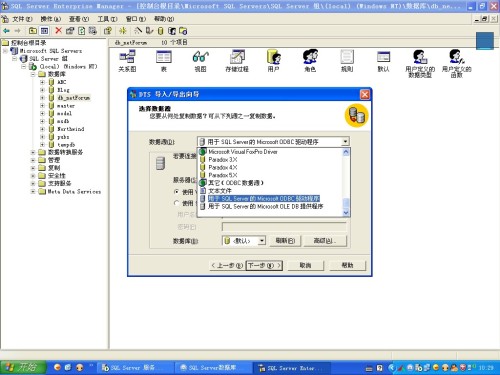This screenshot has width=500, height=375.
Task: Open the 文件 menu
Action: (22, 19)
